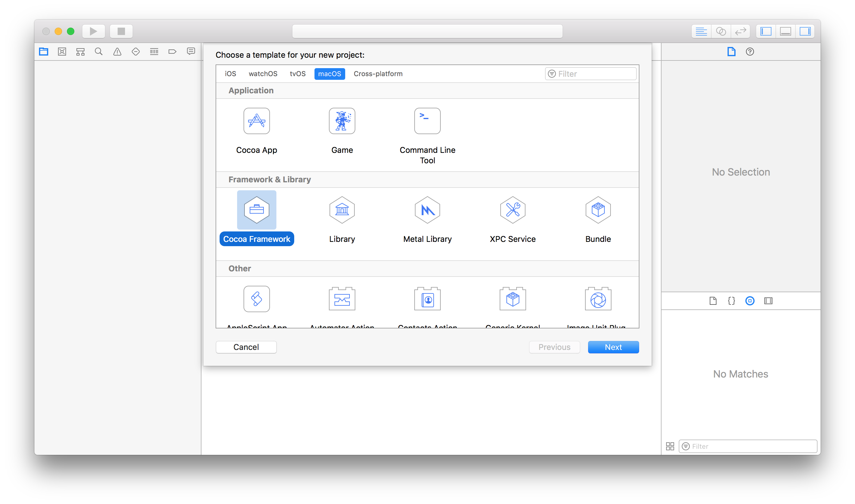Show the Object library
This screenshot has height=504, width=855.
pyautogui.click(x=750, y=301)
